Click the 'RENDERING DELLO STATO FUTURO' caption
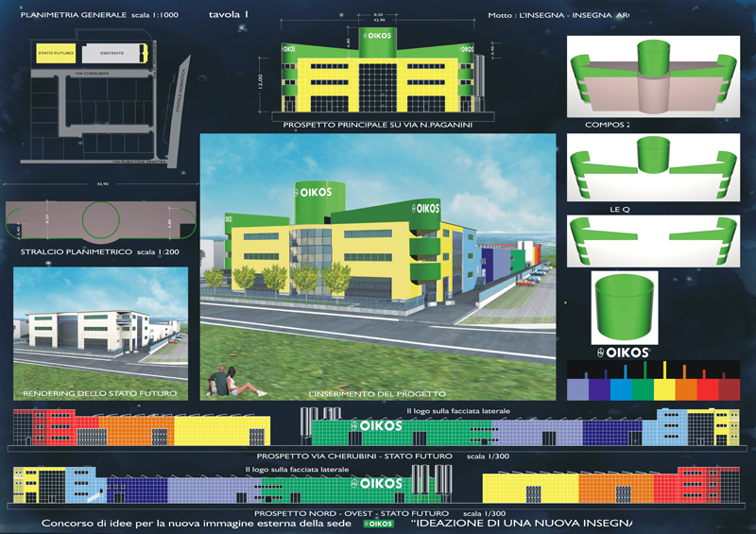This screenshot has height=534, width=756. coord(100,393)
